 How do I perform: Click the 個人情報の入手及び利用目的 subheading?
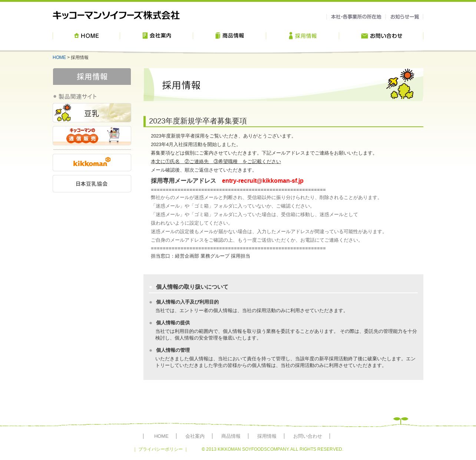(x=187, y=302)
